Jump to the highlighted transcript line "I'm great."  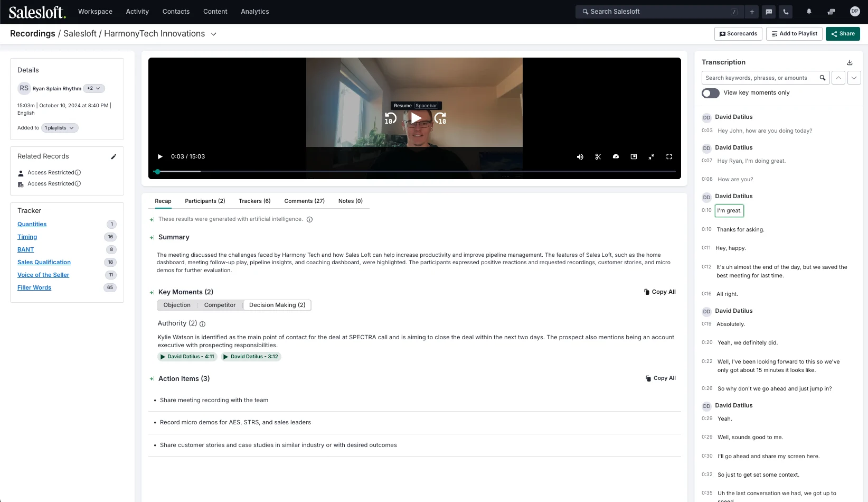click(x=729, y=211)
